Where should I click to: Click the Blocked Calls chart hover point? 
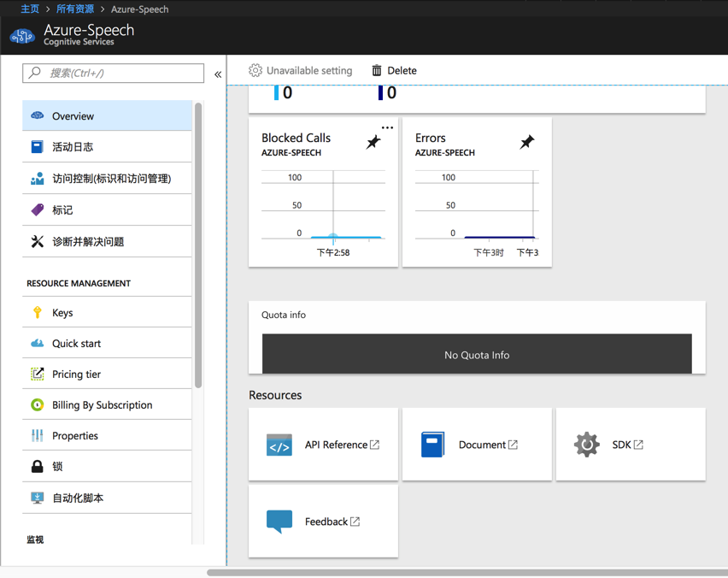pyautogui.click(x=333, y=236)
